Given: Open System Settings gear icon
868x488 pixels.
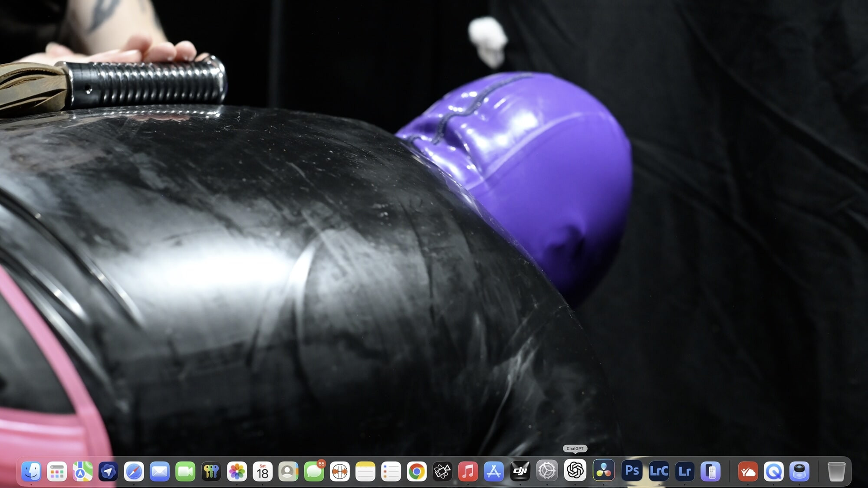Looking at the screenshot, I should point(547,471).
